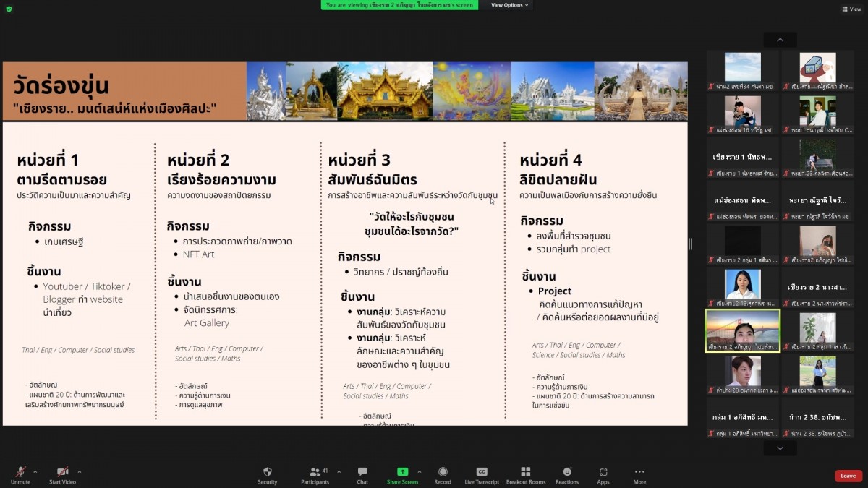Click the subtitle 'ลิขิตปลายฝัน'
Viewport: 868px width, 488px height.
click(x=558, y=179)
